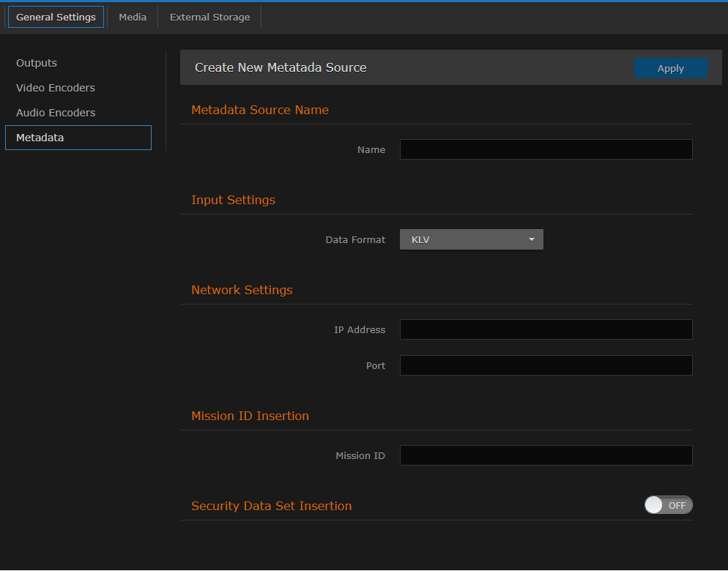Apply the new metadata source settings
Image resolution: width=728 pixels, height=571 pixels.
[670, 68]
